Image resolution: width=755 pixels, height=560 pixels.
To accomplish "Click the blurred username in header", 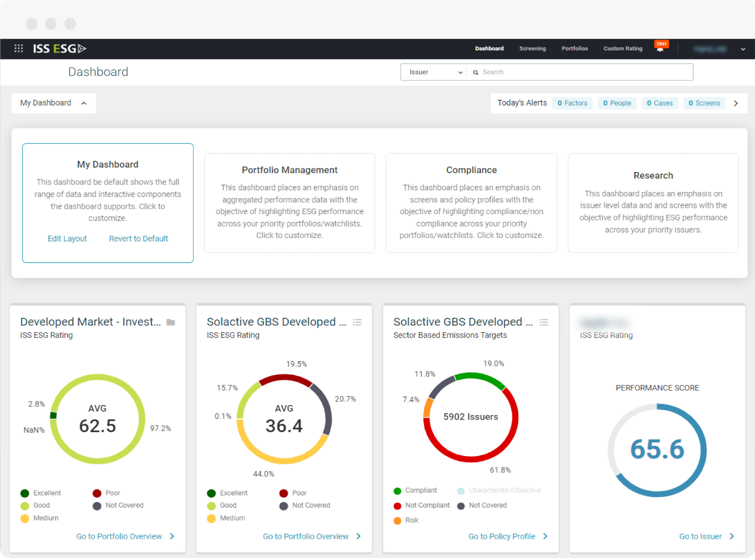I will [709, 49].
